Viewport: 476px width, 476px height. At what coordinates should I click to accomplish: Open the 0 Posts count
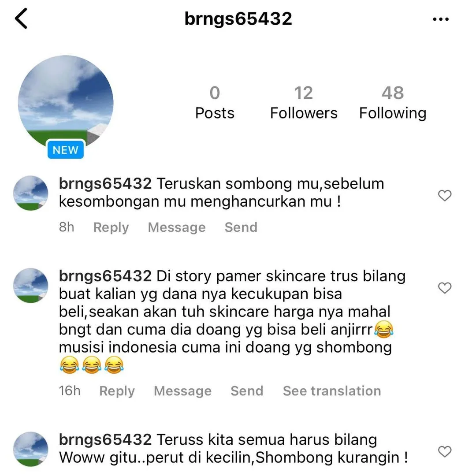coord(215,103)
